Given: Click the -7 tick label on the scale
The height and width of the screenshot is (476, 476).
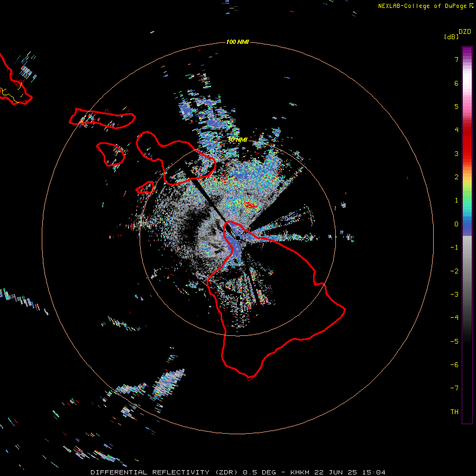Looking at the screenshot, I should pos(454,388).
